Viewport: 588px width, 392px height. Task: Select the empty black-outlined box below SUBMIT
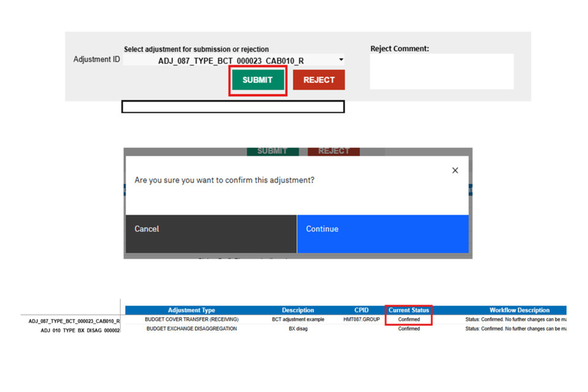(x=233, y=107)
